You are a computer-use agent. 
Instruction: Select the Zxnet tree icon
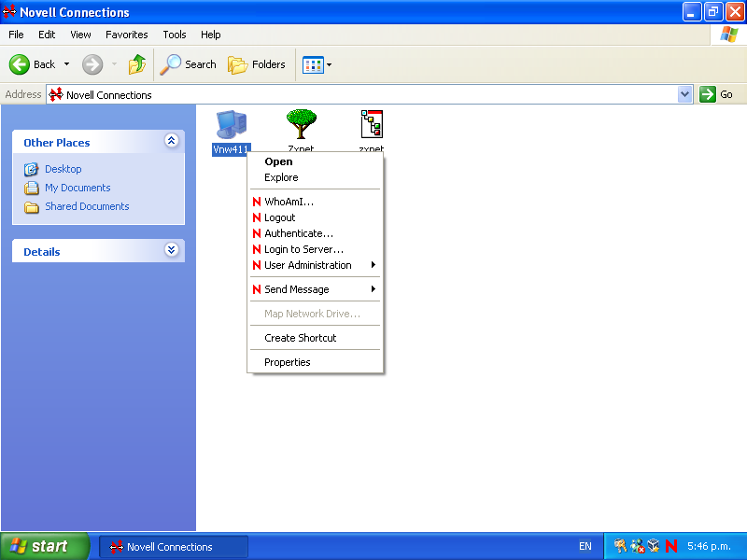click(301, 124)
